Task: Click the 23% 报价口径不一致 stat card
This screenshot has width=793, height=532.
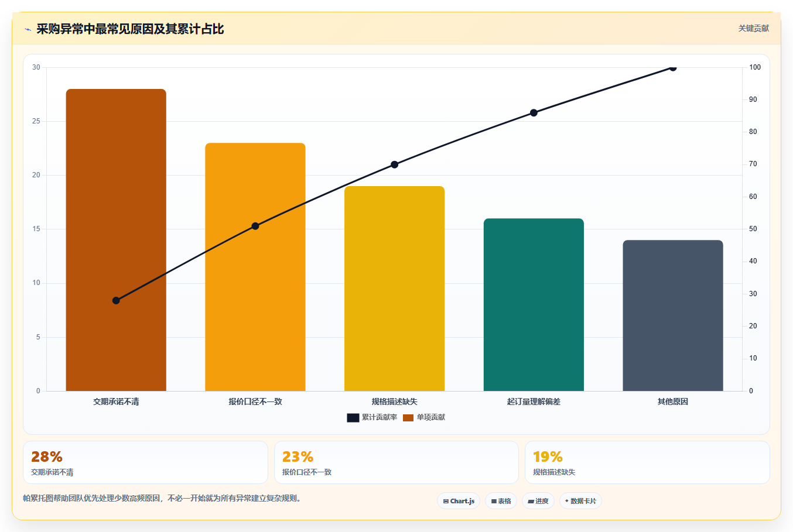Action: pos(396,462)
